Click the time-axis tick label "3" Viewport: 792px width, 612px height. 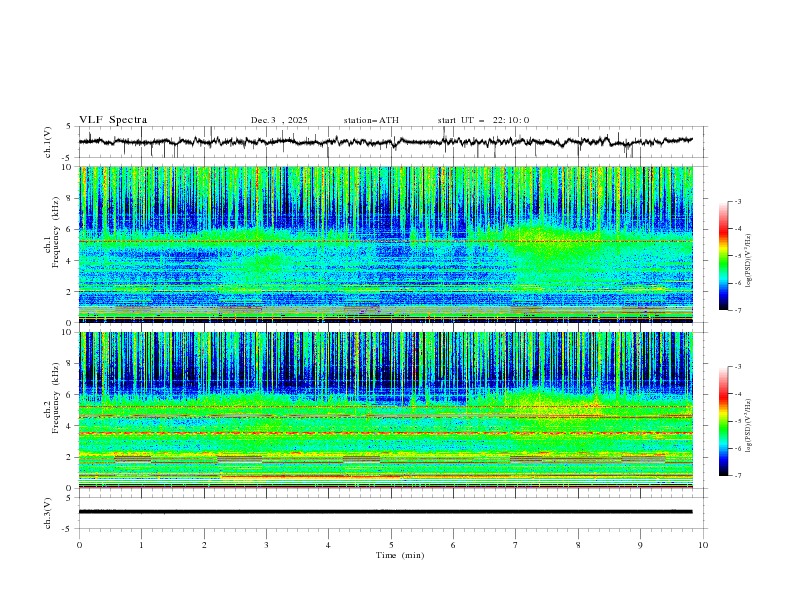[x=266, y=545]
